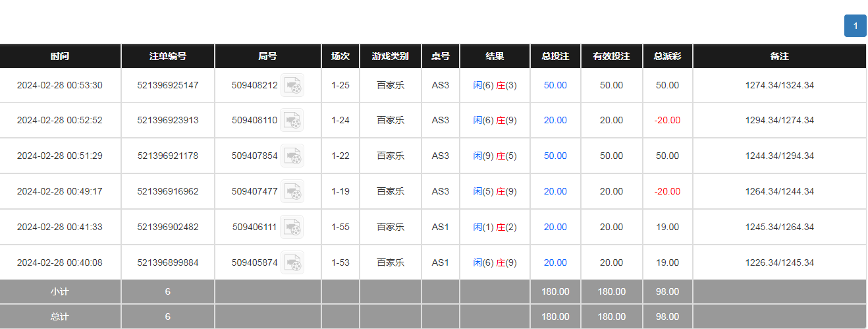The width and height of the screenshot is (868, 329).
Task: Open video replay icon for round 509406111
Action: click(292, 227)
